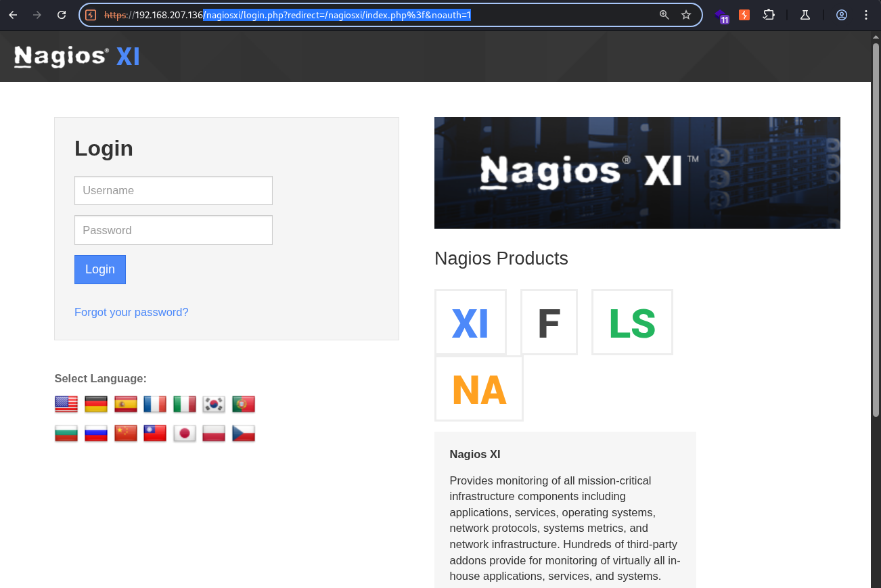Viewport: 881px width, 588px height.
Task: Open the purple extension with badge 11
Action: pyautogui.click(x=721, y=16)
